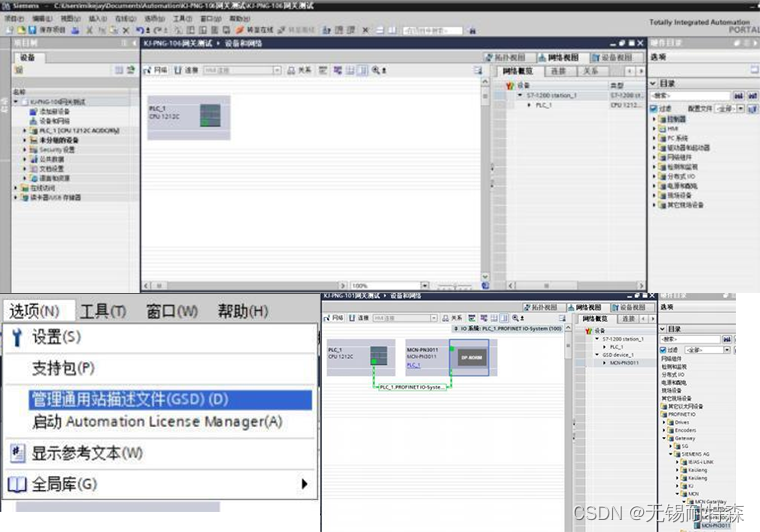Click the New project icon in the main toolbar
The width and height of the screenshot is (760, 532).
click(10, 30)
